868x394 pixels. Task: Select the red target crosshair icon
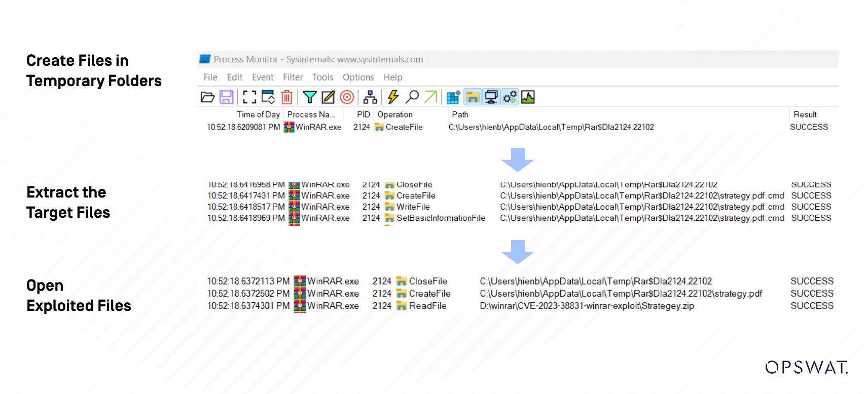click(x=347, y=97)
